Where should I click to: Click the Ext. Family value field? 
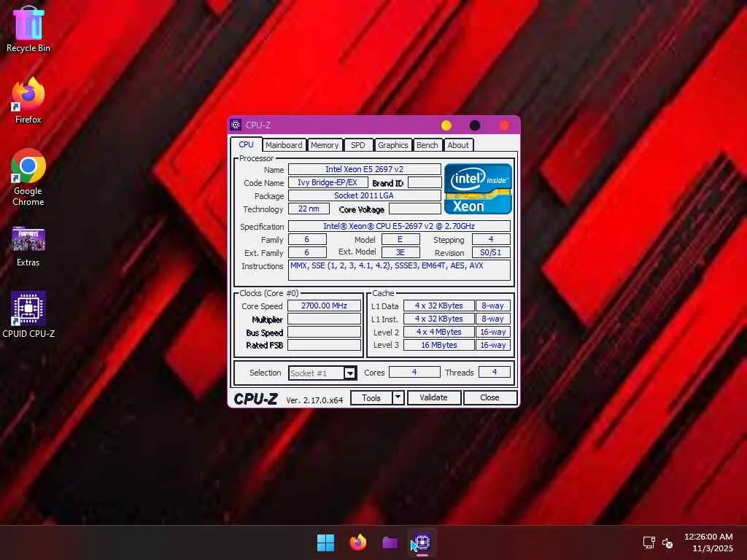(307, 252)
